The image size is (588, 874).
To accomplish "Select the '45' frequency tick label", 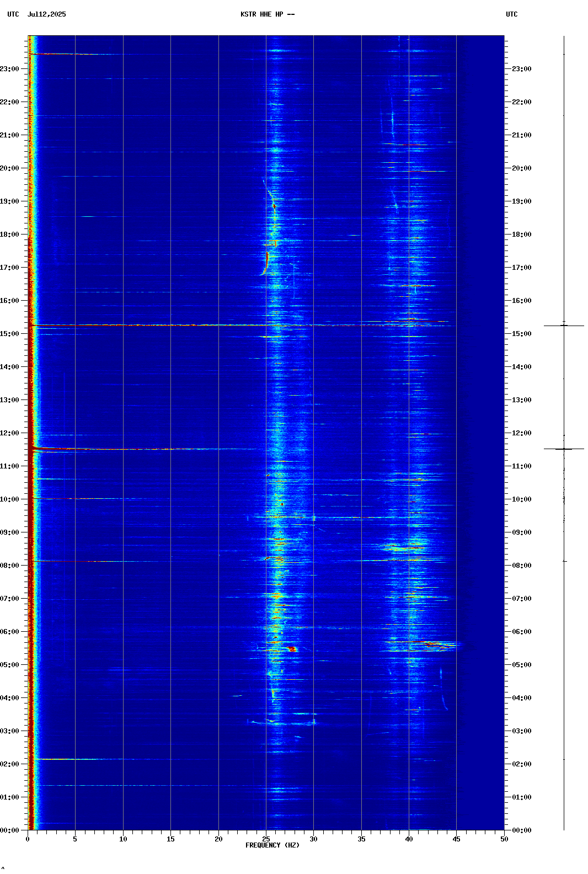I will coord(456,839).
